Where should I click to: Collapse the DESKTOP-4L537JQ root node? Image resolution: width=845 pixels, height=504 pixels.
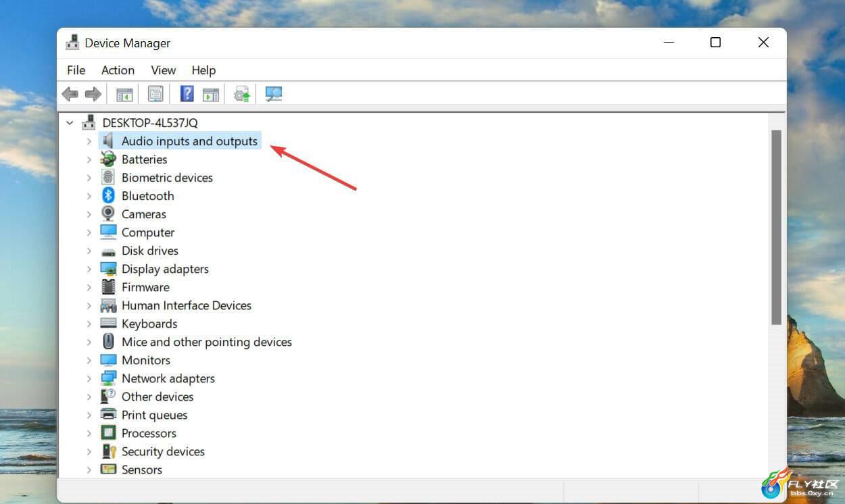pyautogui.click(x=70, y=123)
